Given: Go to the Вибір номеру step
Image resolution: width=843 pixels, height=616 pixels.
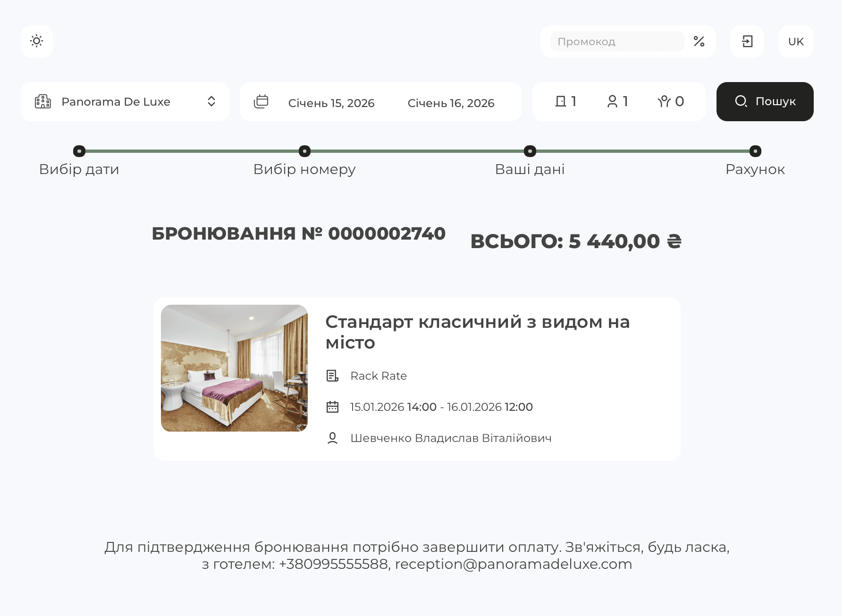Looking at the screenshot, I should (x=304, y=151).
